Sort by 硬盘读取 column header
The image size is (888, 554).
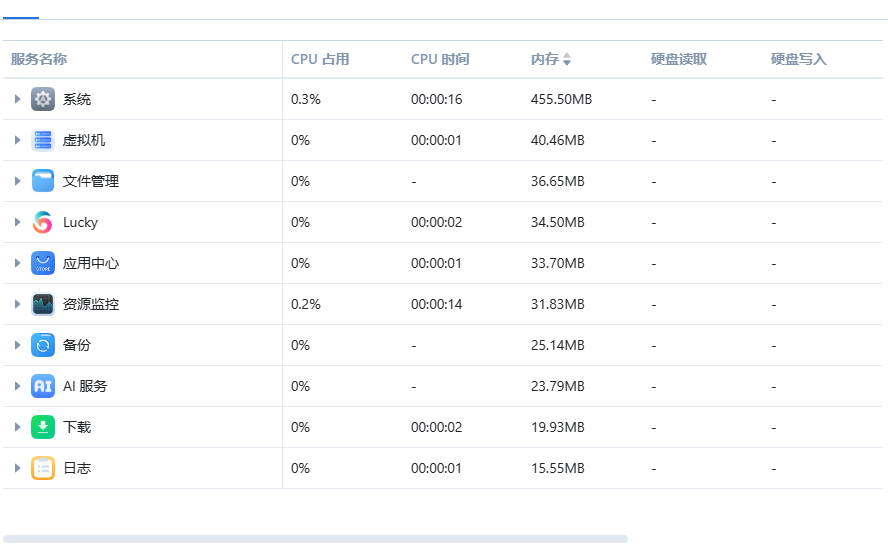coord(678,59)
